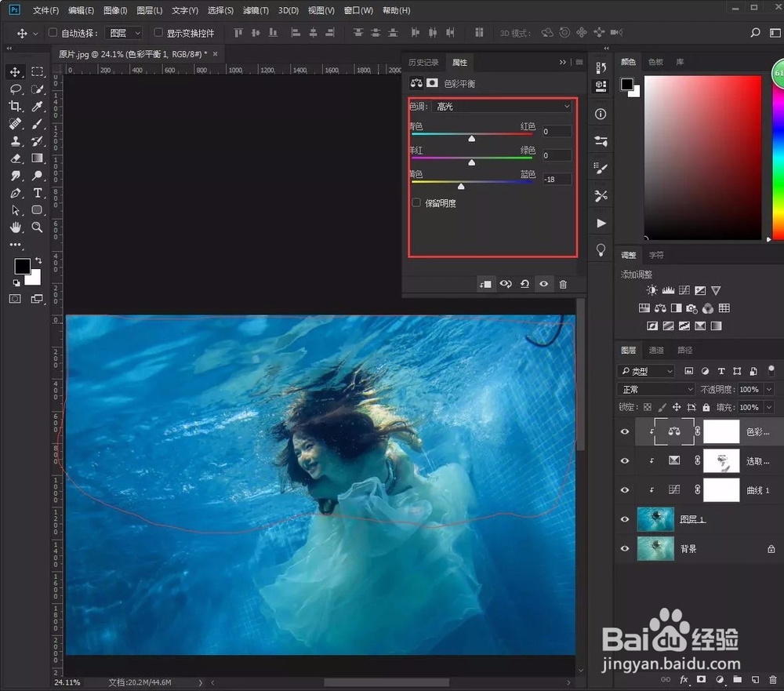This screenshot has width=784, height=691.
Task: Hide the 曲线 1 layer
Action: (x=625, y=490)
